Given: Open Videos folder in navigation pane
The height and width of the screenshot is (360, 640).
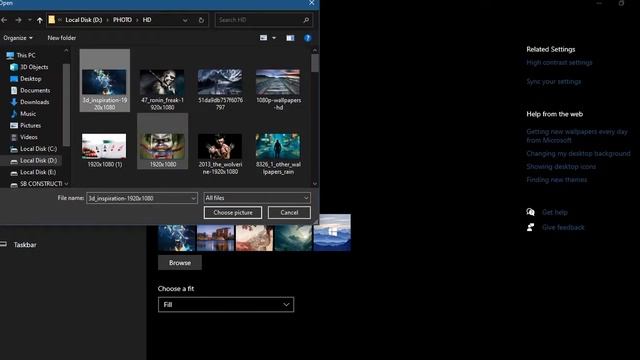Looking at the screenshot, I should pos(29,137).
